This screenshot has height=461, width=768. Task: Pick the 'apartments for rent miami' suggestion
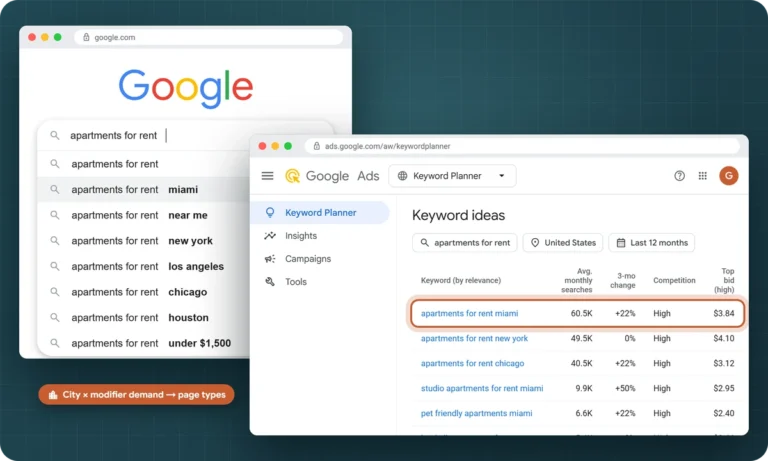(x=144, y=190)
